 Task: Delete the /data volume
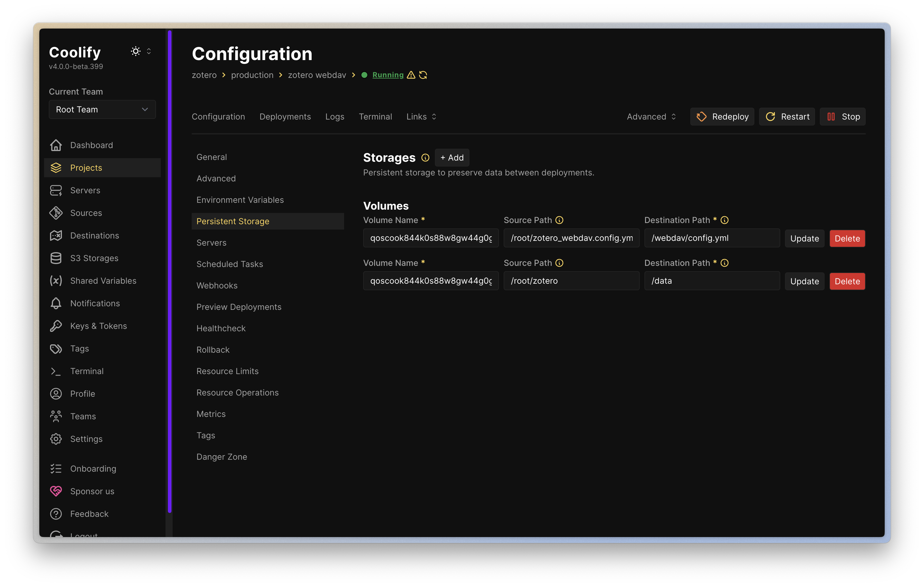(x=847, y=281)
